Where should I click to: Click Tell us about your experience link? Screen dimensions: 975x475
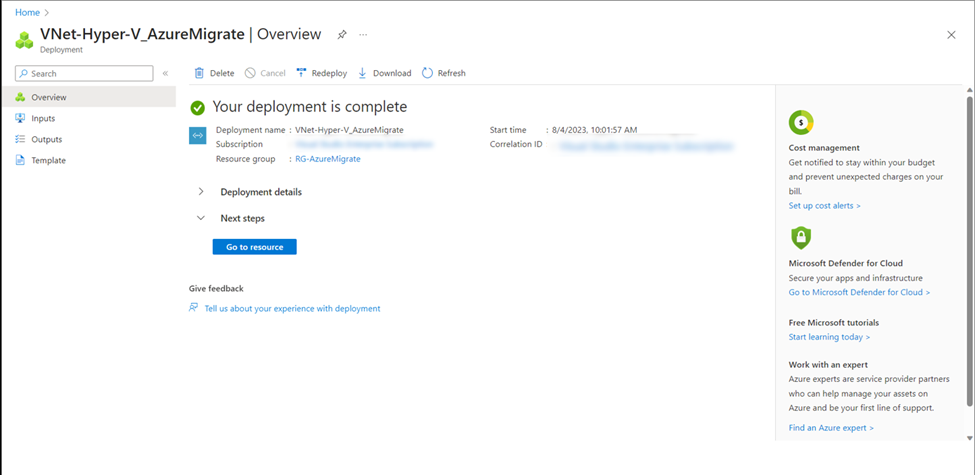(x=292, y=308)
